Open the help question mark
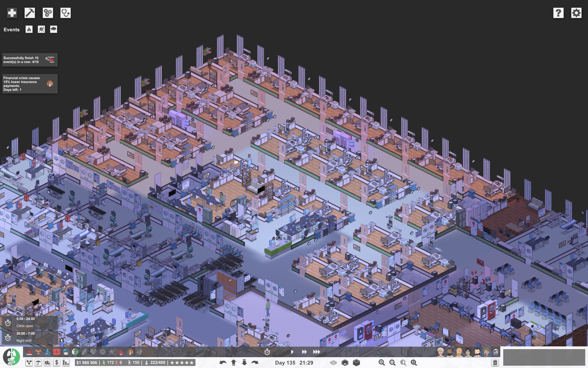Image resolution: width=588 pixels, height=368 pixels. 558,13
